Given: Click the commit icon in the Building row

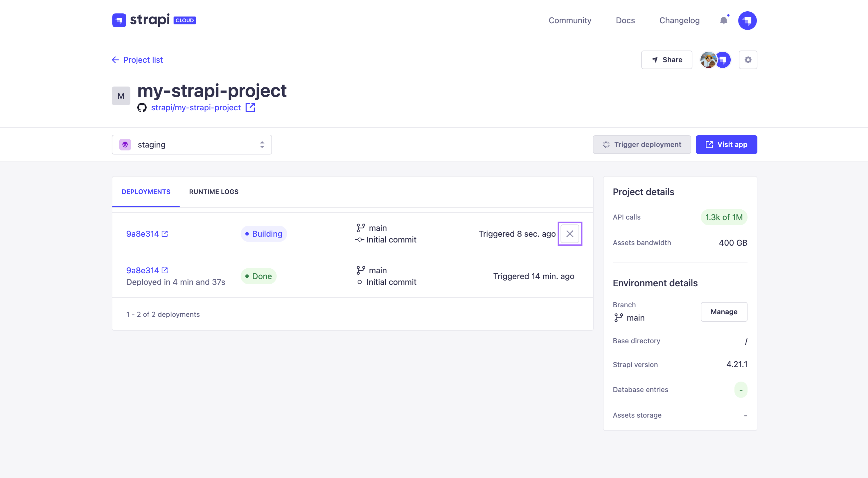Looking at the screenshot, I should tap(360, 240).
